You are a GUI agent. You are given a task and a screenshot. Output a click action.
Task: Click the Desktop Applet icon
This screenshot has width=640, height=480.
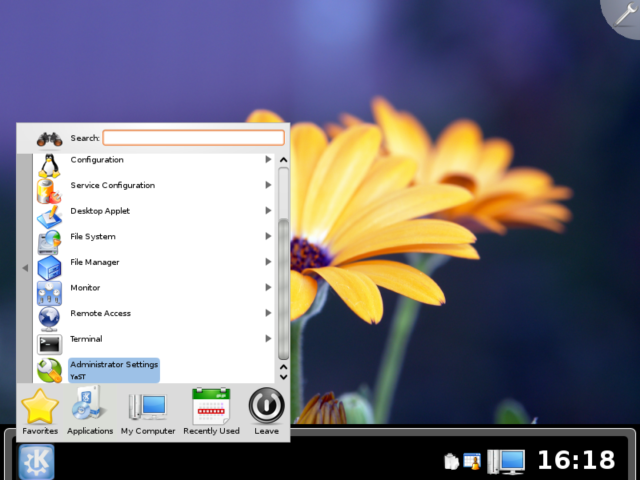coord(49,217)
